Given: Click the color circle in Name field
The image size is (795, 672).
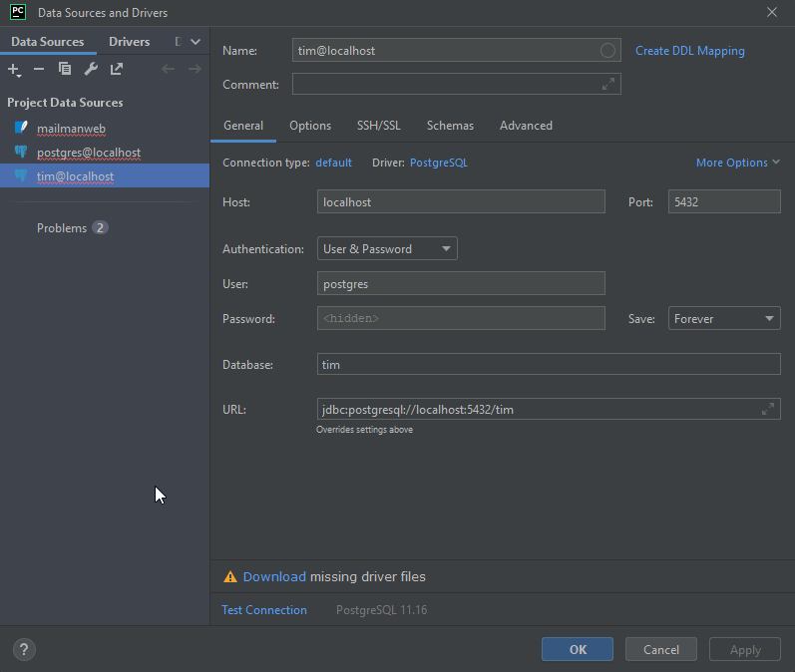Looking at the screenshot, I should tap(607, 50).
